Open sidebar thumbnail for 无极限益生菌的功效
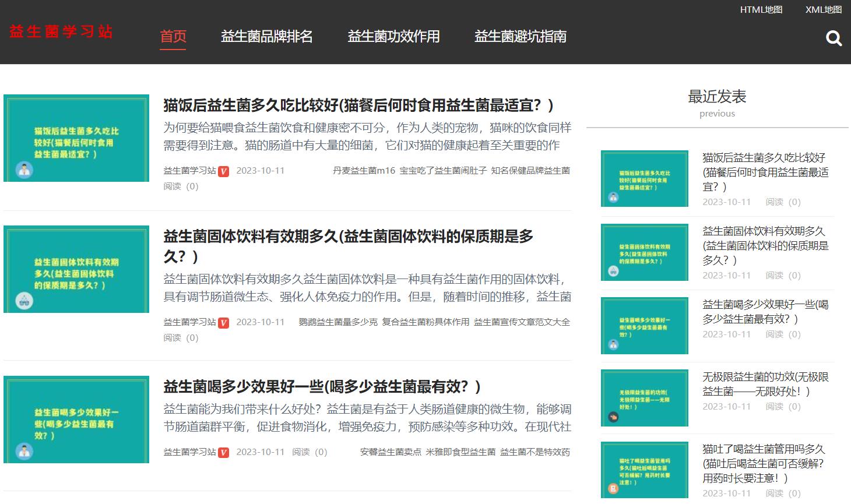The image size is (851, 504). coord(644,398)
